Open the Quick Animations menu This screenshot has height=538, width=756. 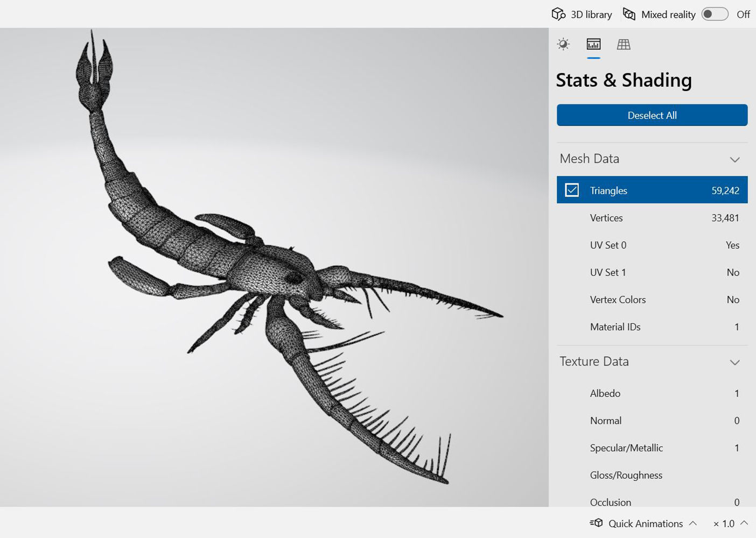pyautogui.click(x=643, y=523)
